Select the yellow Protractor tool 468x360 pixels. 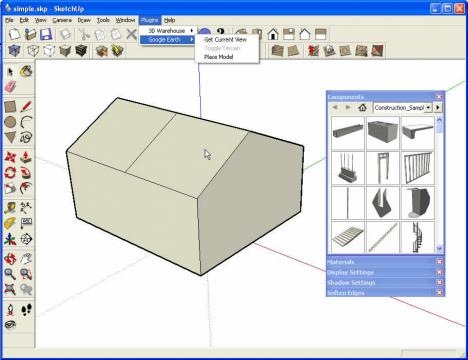10,223
